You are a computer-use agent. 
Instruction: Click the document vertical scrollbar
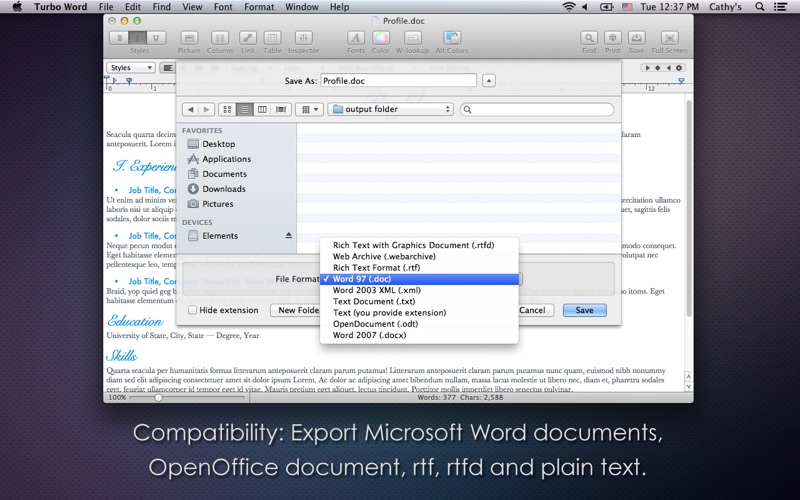point(689,209)
